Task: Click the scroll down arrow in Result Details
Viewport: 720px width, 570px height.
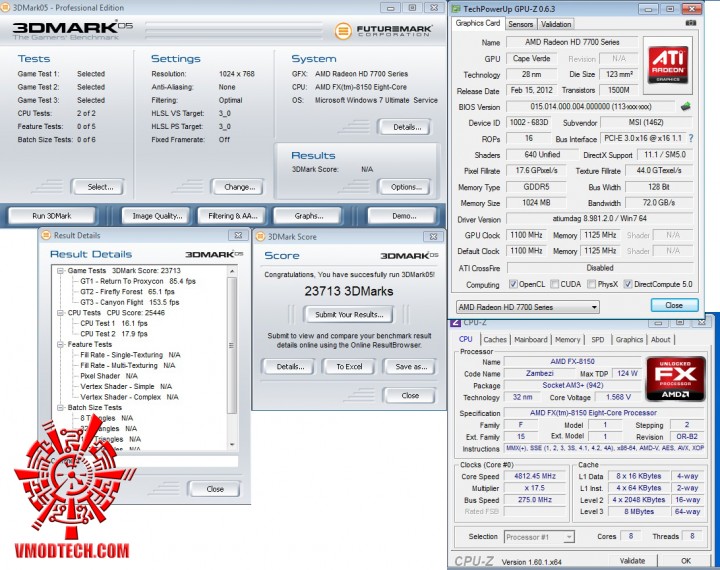Action: tap(232, 445)
